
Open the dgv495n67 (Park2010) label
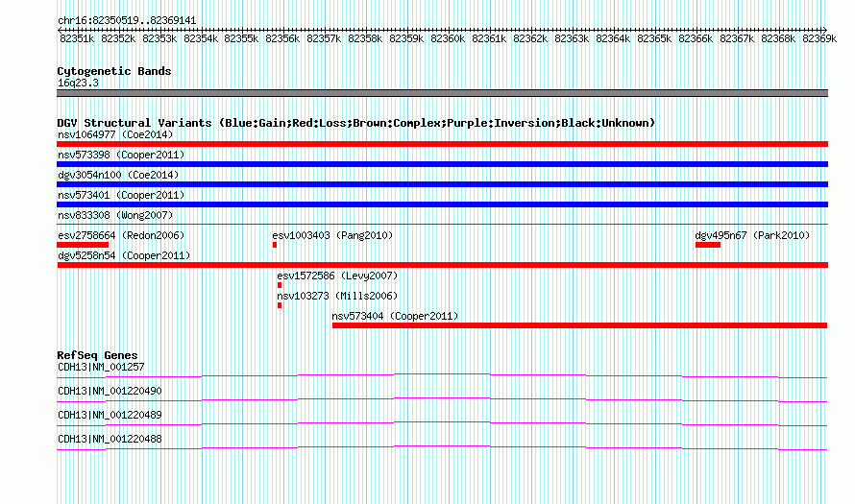(752, 235)
